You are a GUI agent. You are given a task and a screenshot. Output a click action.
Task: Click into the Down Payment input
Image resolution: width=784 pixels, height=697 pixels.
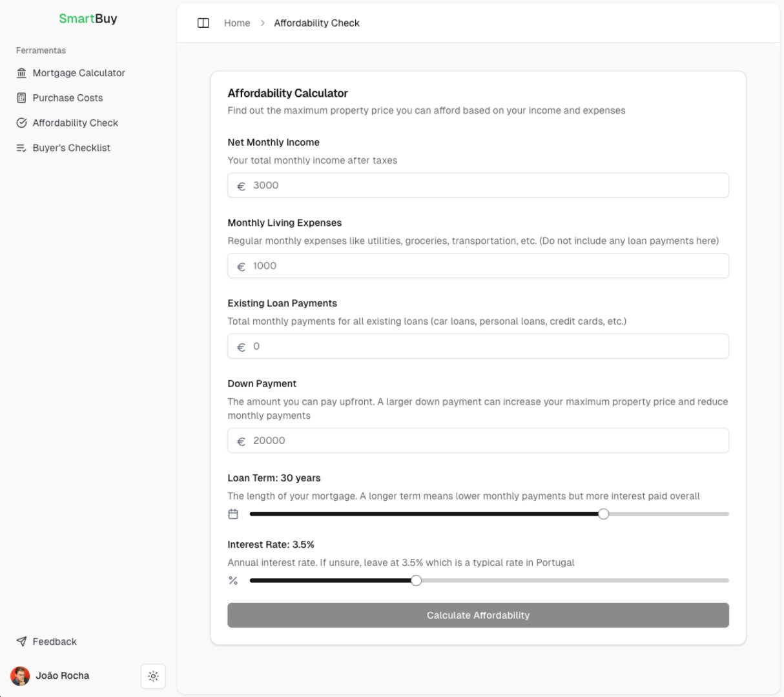(x=488, y=441)
